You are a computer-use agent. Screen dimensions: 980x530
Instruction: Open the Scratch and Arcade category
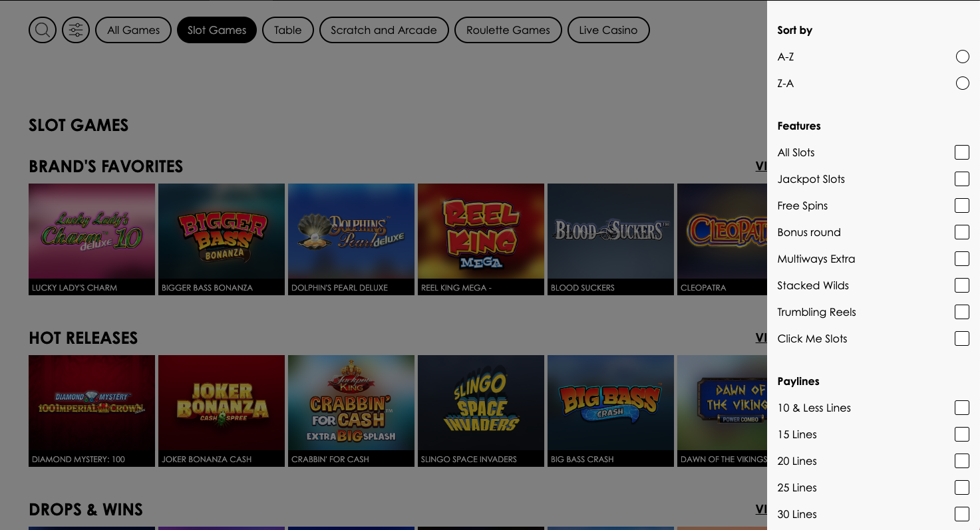point(384,30)
